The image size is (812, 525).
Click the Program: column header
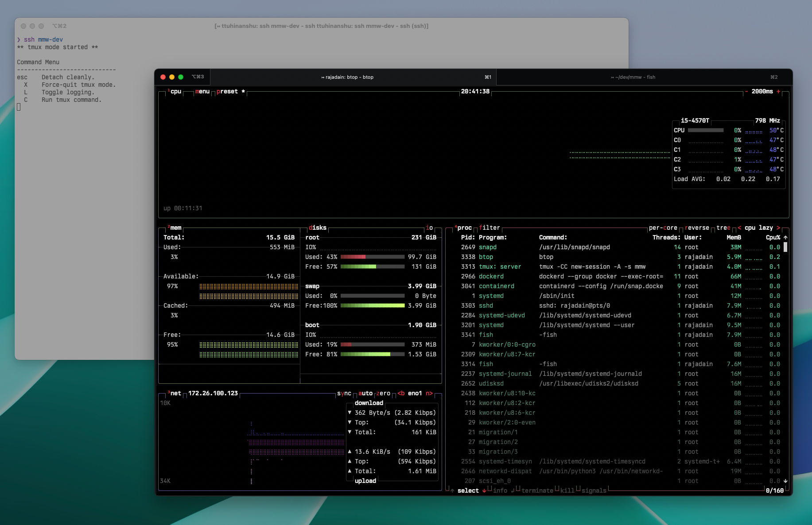493,238
